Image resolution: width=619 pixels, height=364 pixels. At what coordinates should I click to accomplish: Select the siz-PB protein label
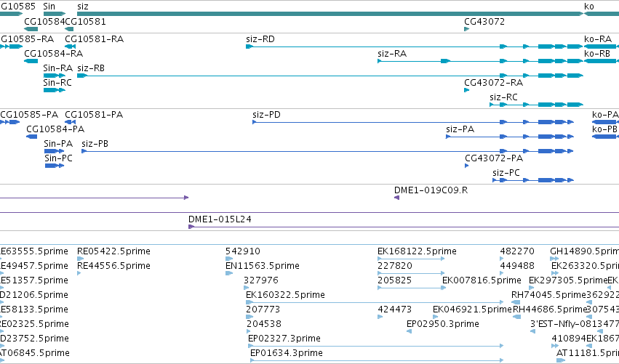coord(95,144)
